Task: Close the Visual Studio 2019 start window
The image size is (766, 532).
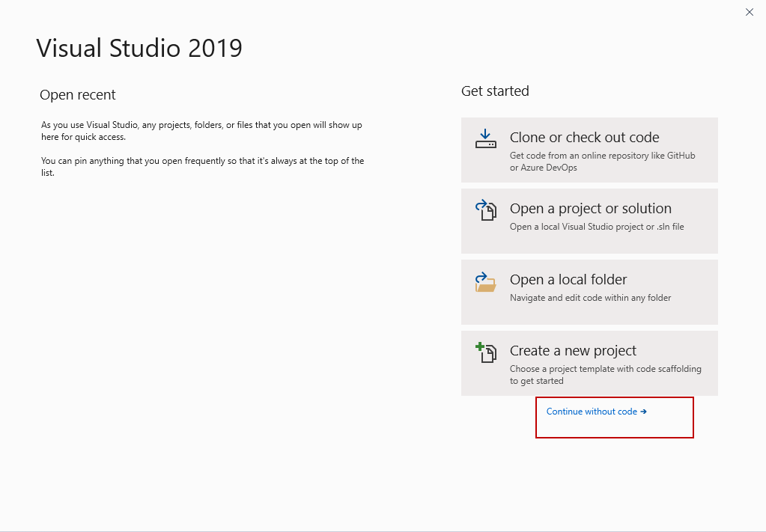Action: (x=750, y=12)
